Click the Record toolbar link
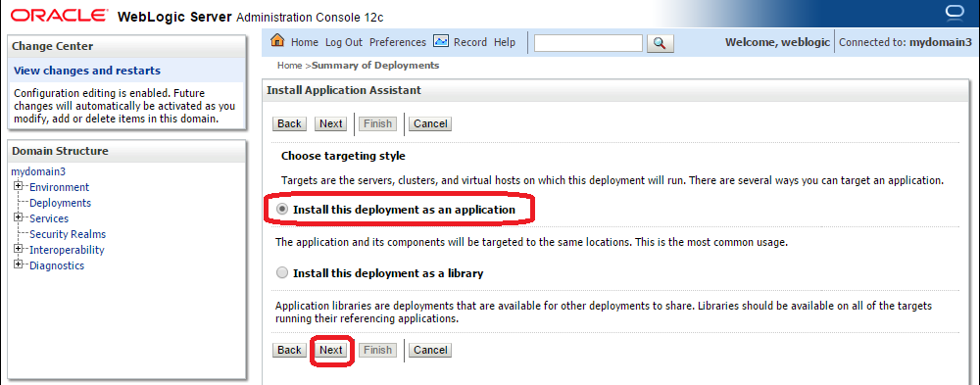Viewport: 980px width, 385px height. 470,42
